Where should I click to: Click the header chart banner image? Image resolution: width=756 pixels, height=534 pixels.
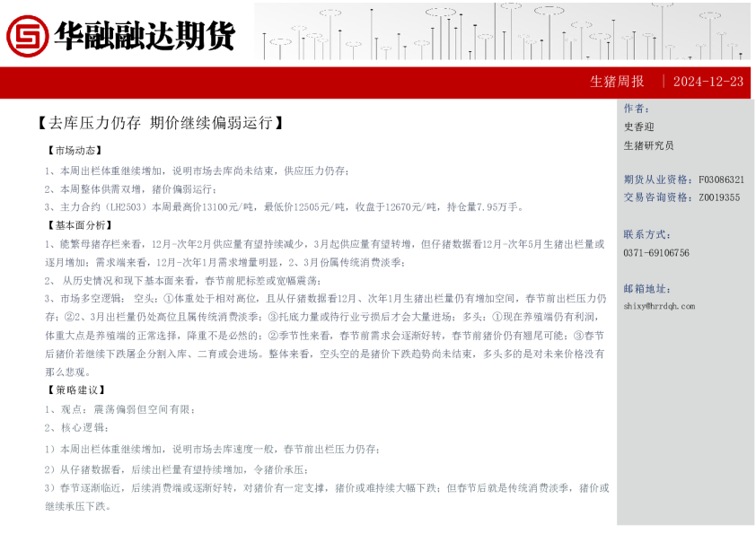[x=502, y=31]
